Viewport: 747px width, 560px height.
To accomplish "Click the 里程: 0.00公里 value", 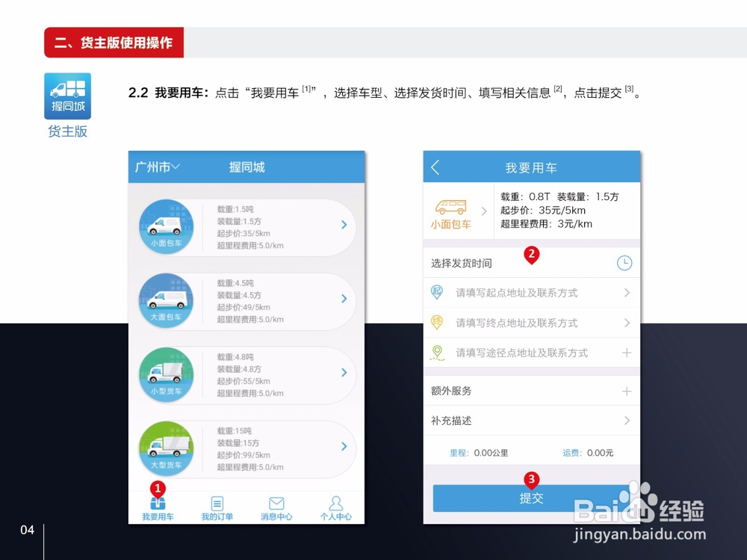I will 479,453.
